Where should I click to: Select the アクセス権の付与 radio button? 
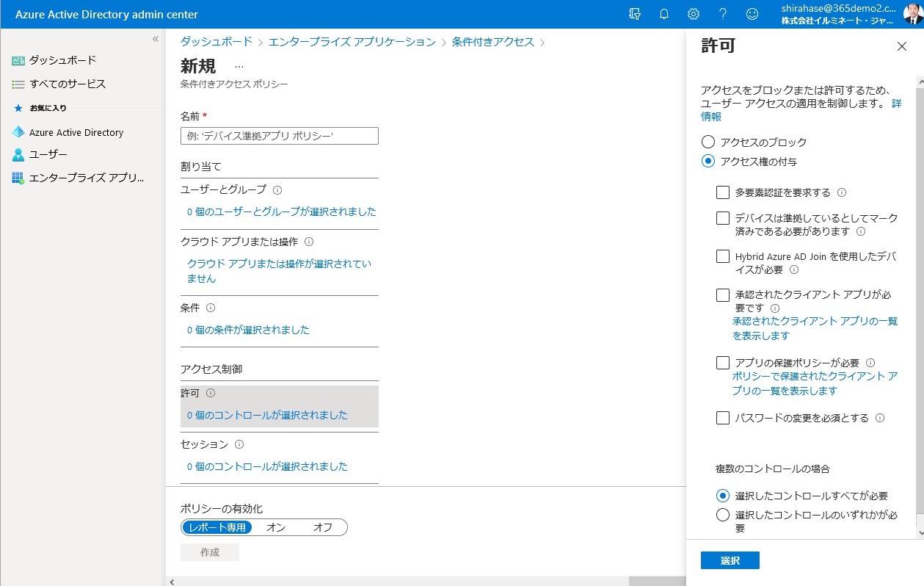708,162
